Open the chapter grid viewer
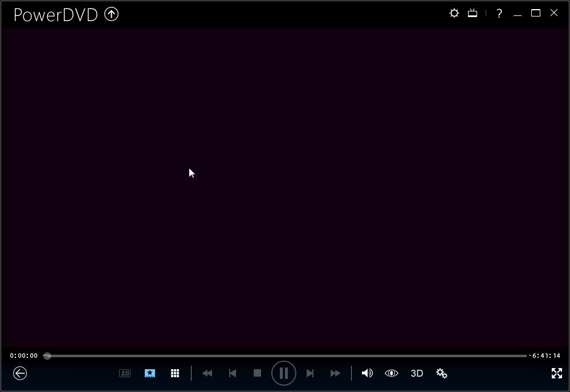Image resolution: width=570 pixels, height=392 pixels. point(175,373)
